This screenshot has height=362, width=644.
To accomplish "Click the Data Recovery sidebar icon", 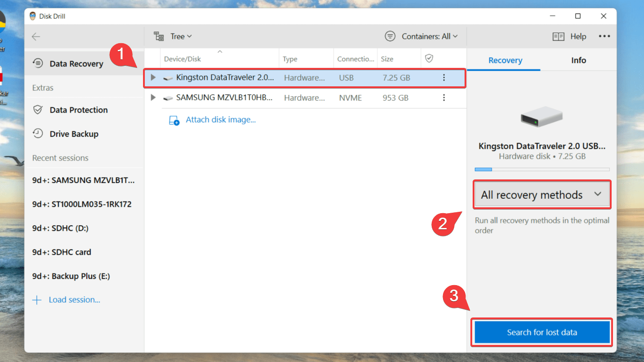I will (x=38, y=63).
